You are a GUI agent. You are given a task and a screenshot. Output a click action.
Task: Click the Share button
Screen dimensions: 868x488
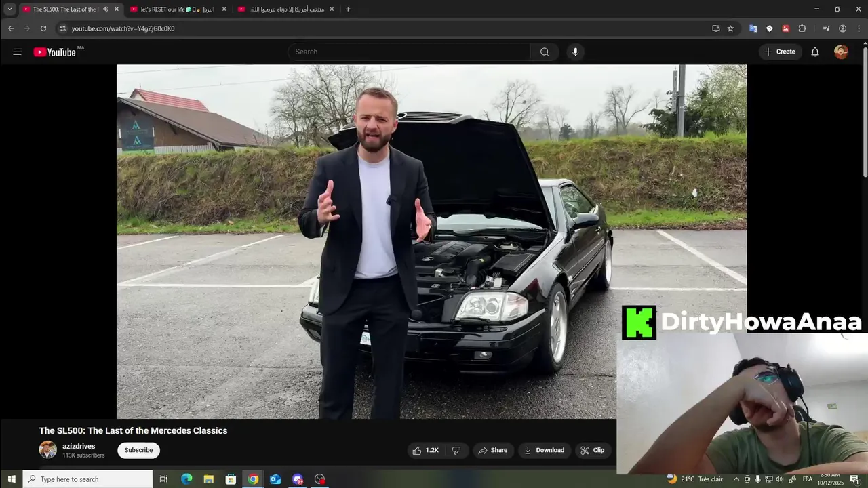(492, 450)
